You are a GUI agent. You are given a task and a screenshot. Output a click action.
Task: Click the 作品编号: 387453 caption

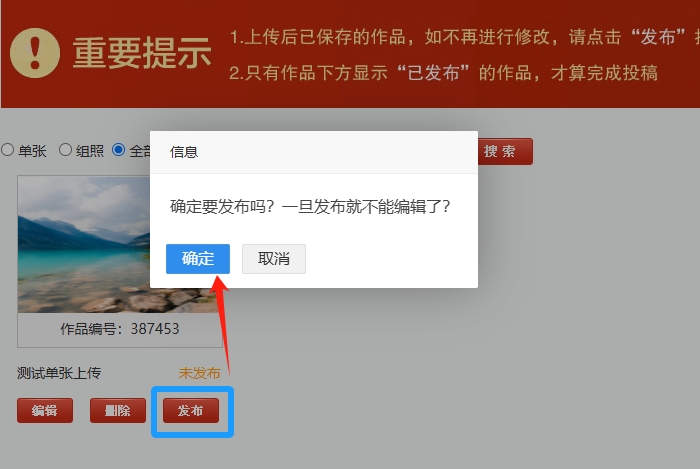120,329
